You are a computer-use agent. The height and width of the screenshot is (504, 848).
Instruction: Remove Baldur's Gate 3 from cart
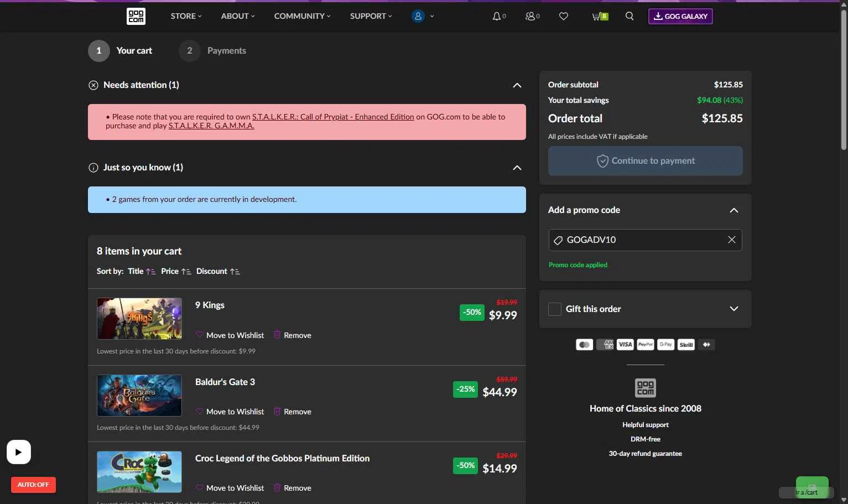pyautogui.click(x=292, y=412)
